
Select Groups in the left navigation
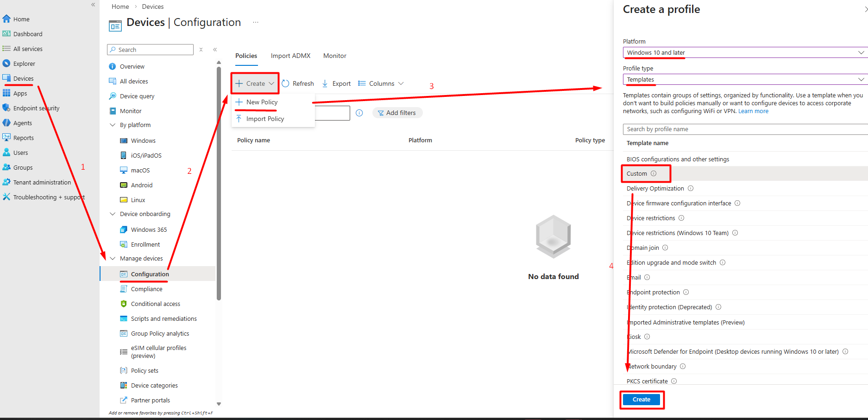tap(23, 167)
